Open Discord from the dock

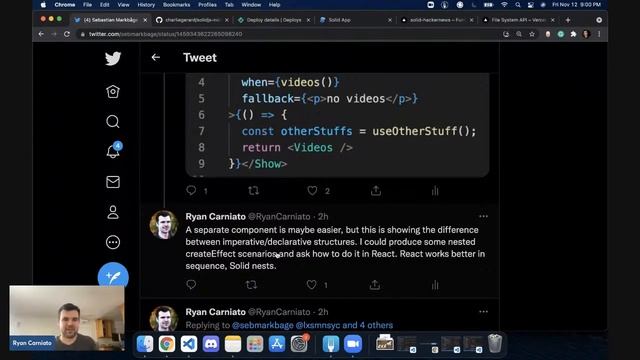(x=211, y=344)
